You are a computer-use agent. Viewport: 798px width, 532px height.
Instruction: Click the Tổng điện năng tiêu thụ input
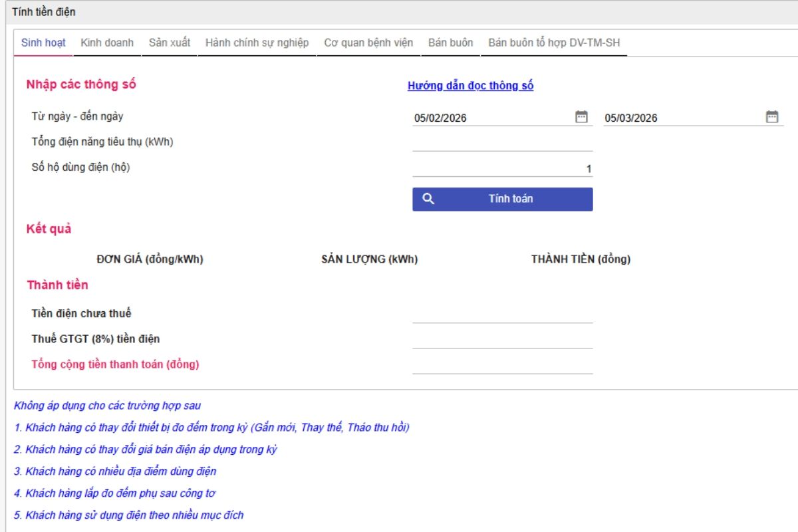503,143
